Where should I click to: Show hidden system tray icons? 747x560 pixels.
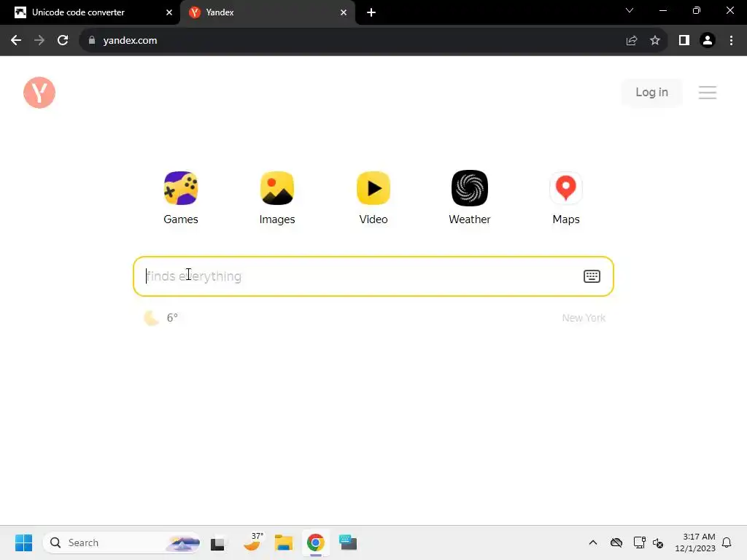(x=592, y=542)
